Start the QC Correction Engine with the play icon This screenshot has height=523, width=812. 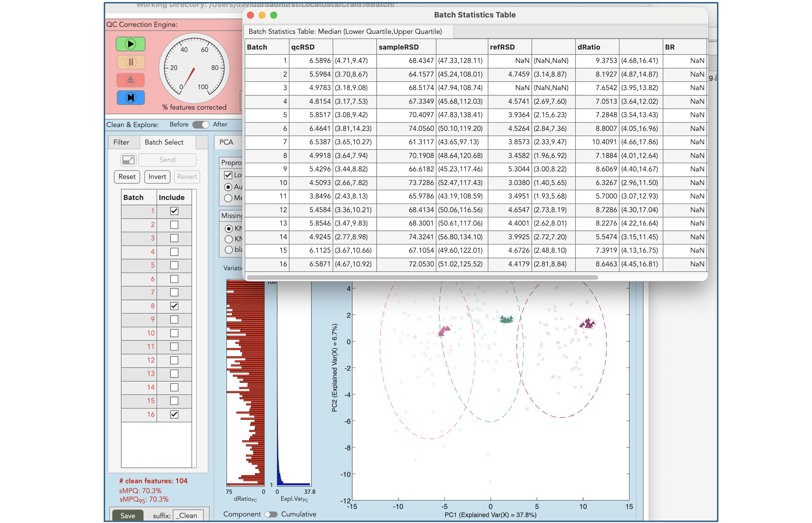coord(130,44)
